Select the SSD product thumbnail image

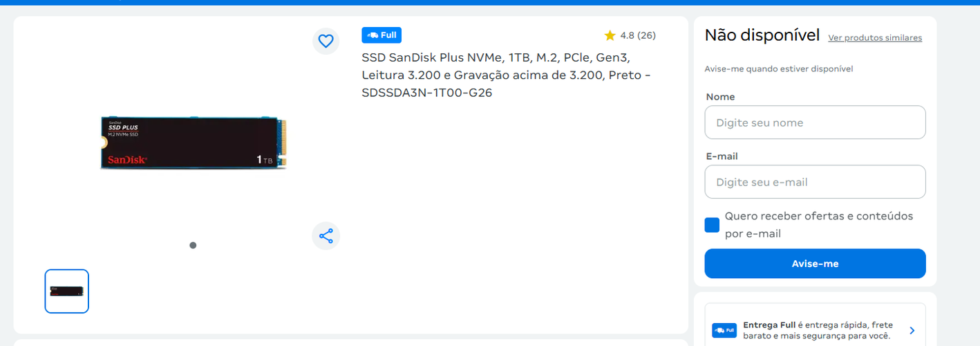[67, 291]
